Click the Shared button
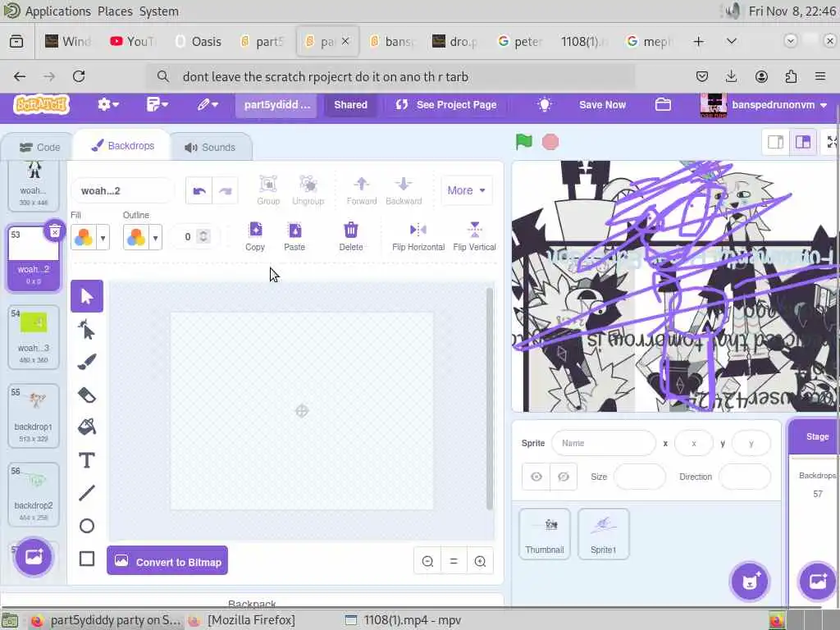 [x=350, y=104]
